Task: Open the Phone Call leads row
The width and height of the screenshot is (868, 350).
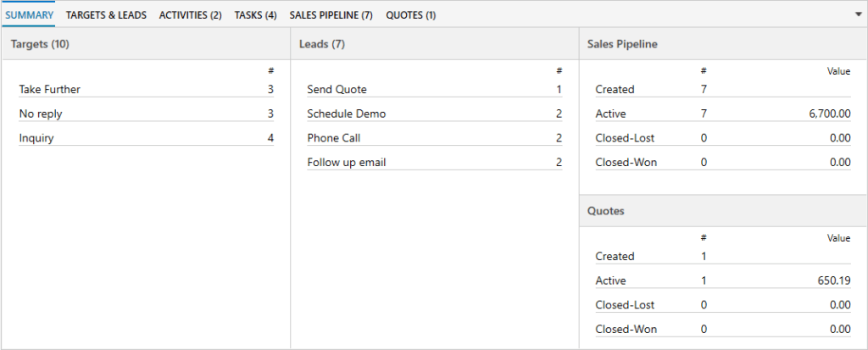Action: tap(435, 138)
